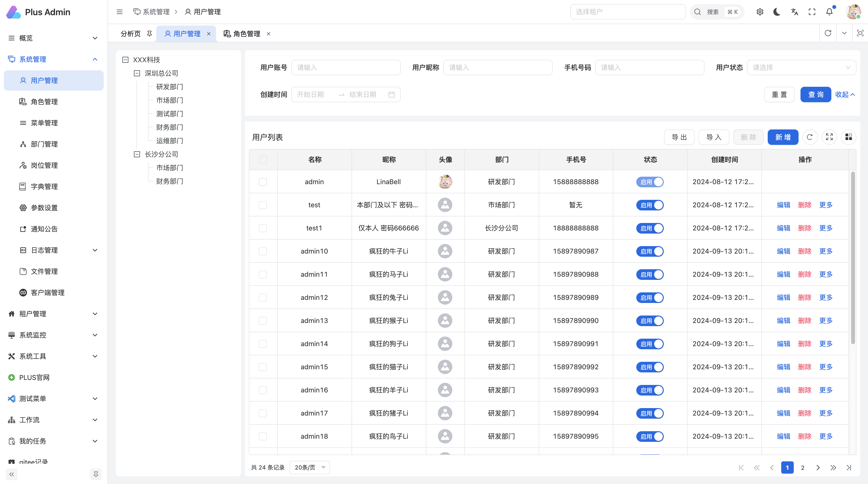The image size is (868, 484).
Task: Open the 20条/页 page size dropdown
Action: [x=309, y=468]
